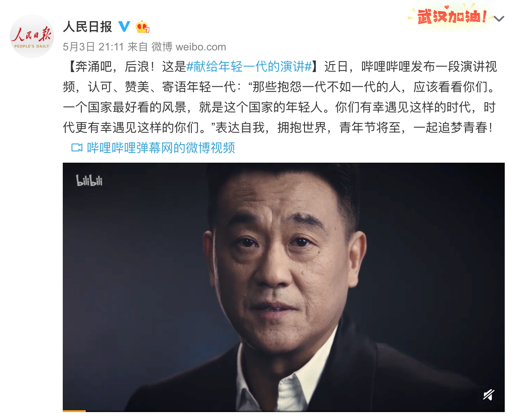Seek to the middle of the video progress bar
This screenshot has height=420, width=518.
[284, 411]
